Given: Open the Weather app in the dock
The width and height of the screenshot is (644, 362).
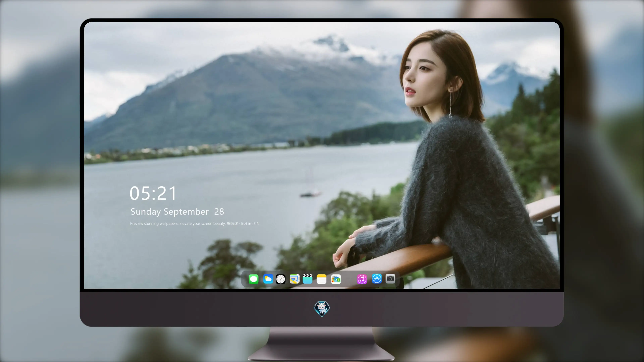Looking at the screenshot, I should 268,279.
